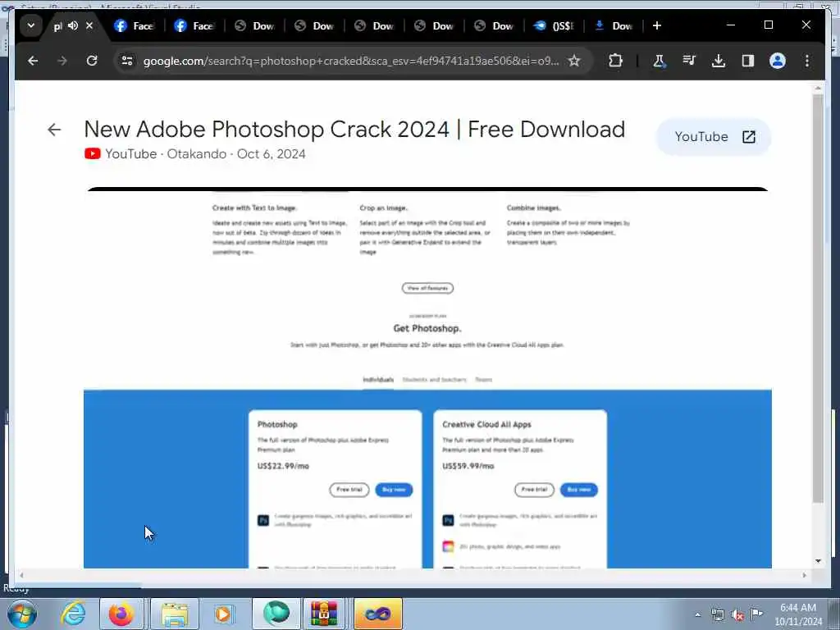Click the vertical scrollbar thumb
Image resolution: width=840 pixels, height=630 pixels.
click(818, 299)
